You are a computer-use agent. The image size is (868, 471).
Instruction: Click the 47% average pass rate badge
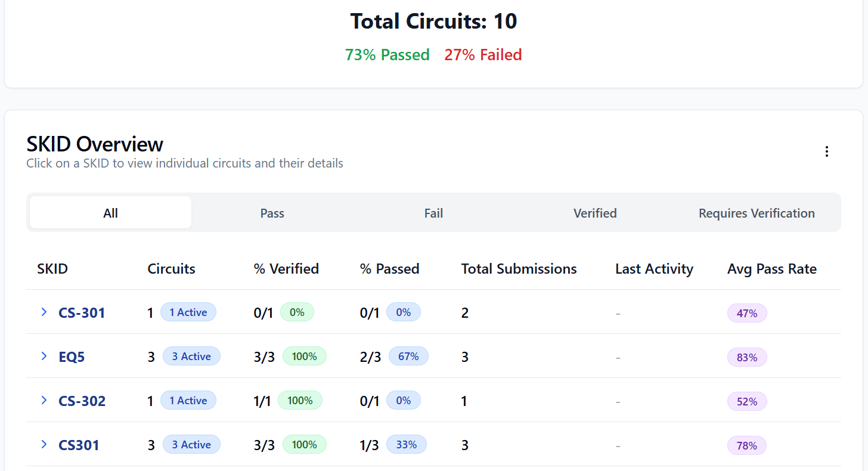click(x=747, y=313)
